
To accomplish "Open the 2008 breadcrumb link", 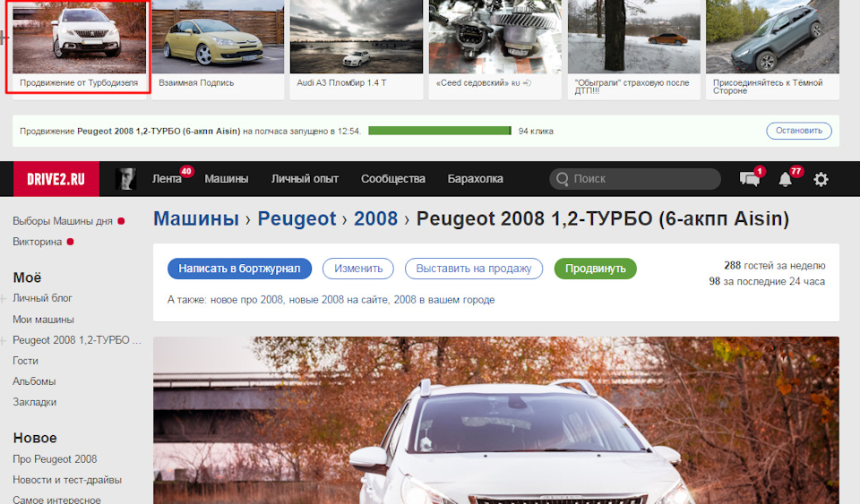I will [x=375, y=218].
